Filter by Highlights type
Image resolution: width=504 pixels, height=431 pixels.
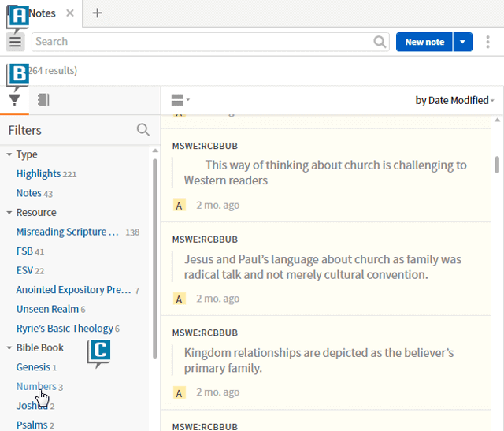39,174
